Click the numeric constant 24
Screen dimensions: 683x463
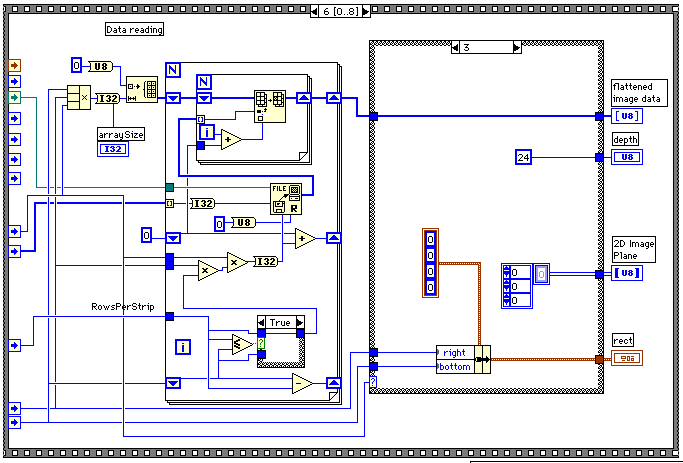coord(524,157)
